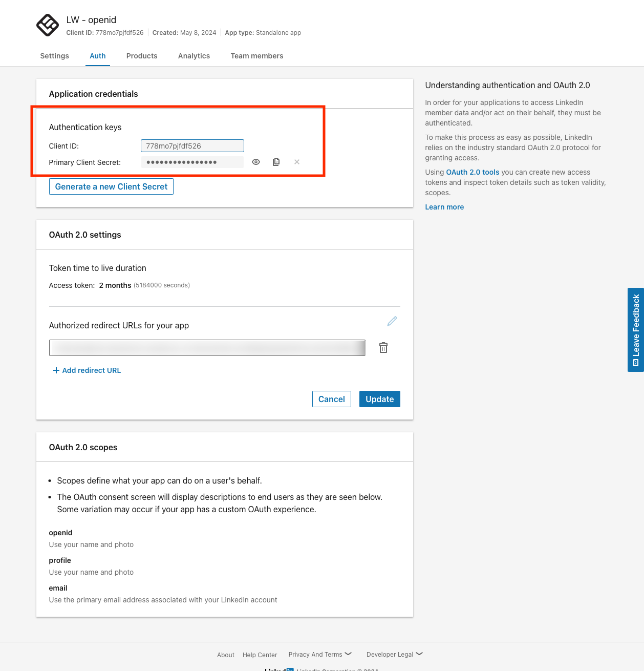This screenshot has width=644, height=671.
Task: Click the '2 months' access token value
Action: pyautogui.click(x=115, y=285)
